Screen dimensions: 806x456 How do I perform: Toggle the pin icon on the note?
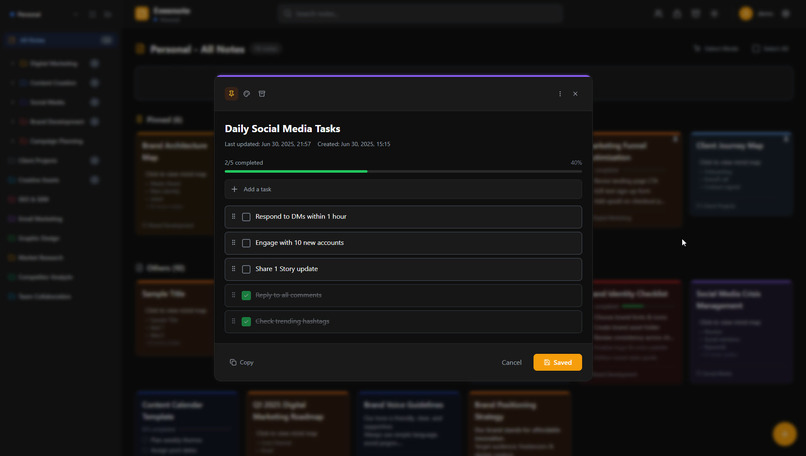(x=231, y=94)
